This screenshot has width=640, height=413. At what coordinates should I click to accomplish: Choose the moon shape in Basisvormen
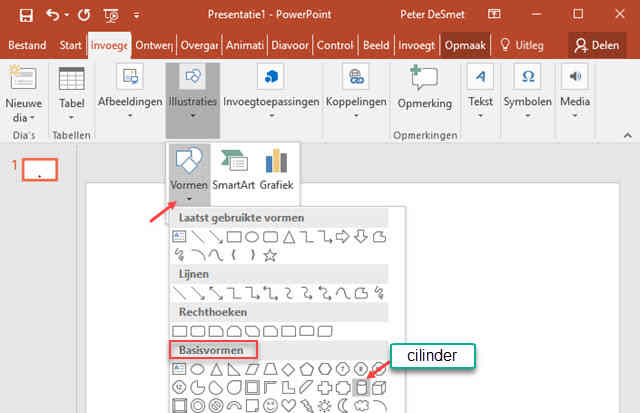[343, 406]
